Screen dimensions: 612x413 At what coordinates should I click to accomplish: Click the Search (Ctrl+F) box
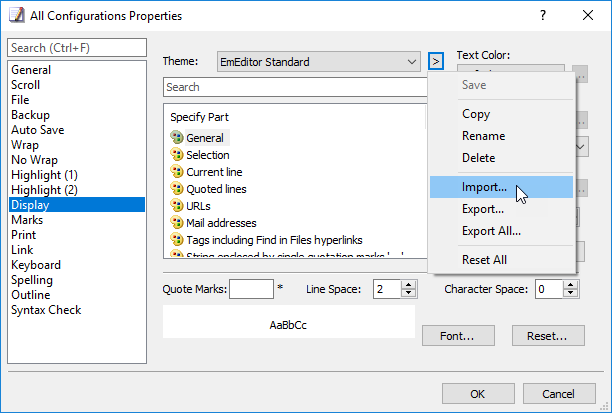point(76,48)
